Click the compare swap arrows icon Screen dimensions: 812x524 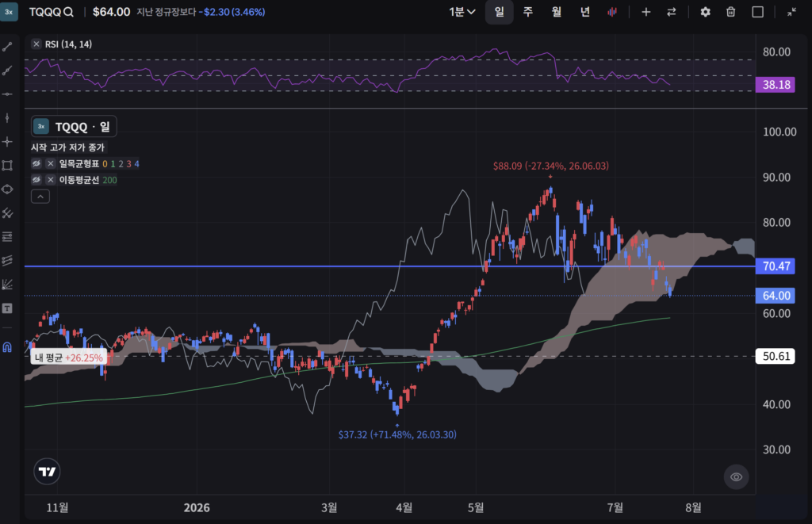click(672, 12)
